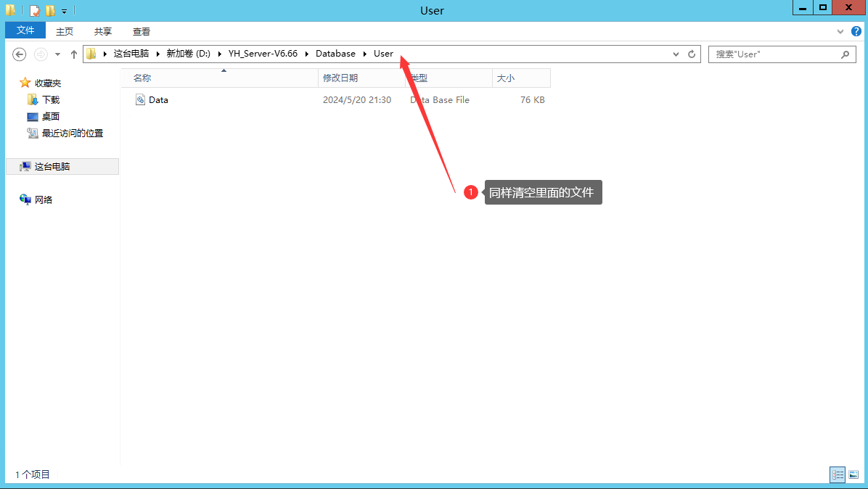Click the New folder icon in title bar

click(50, 11)
